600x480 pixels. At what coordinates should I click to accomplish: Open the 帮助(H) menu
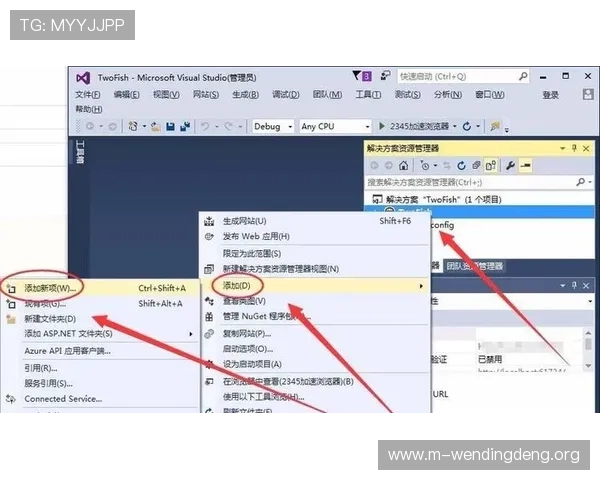click(x=89, y=109)
